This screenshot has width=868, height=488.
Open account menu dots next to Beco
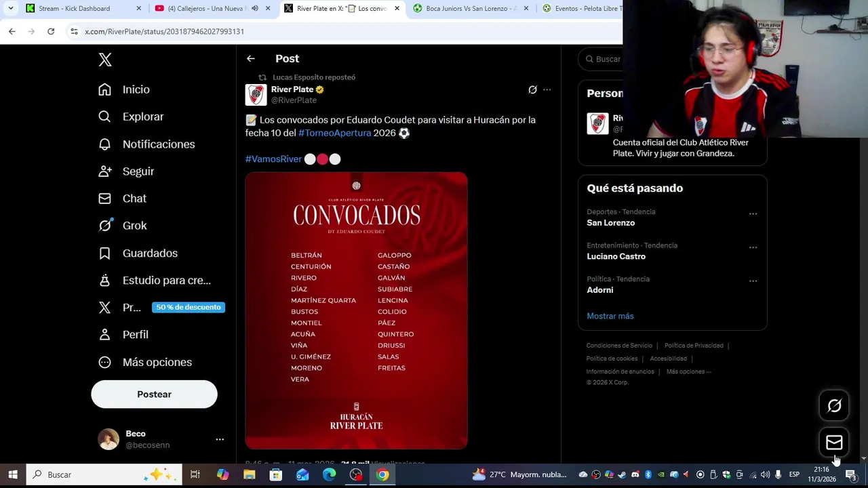[220, 439]
